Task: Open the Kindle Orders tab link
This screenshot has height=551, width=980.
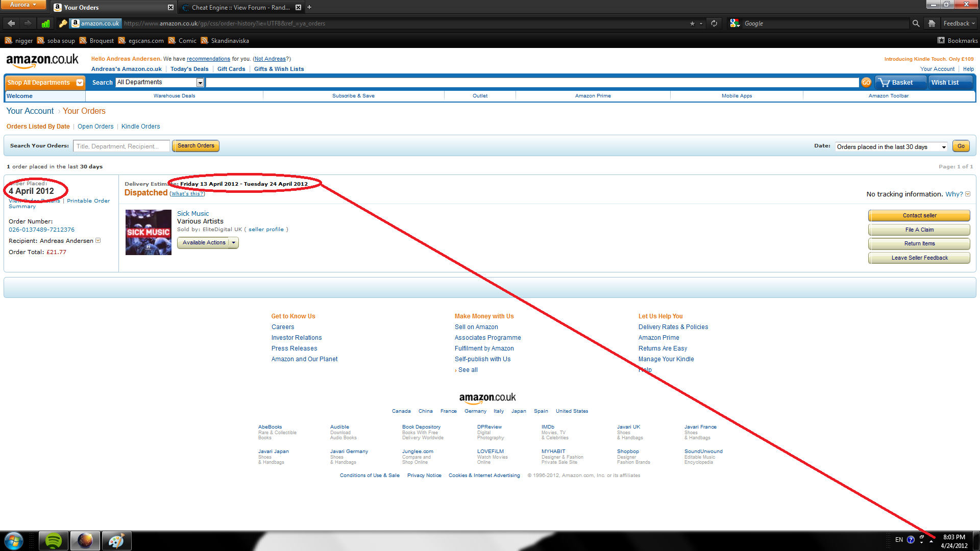Action: 140,127
